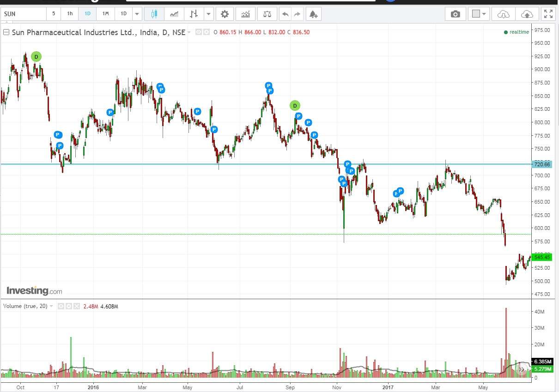The image size is (559, 392).
Task: Create alert using bell plus icon
Action: coord(314,14)
